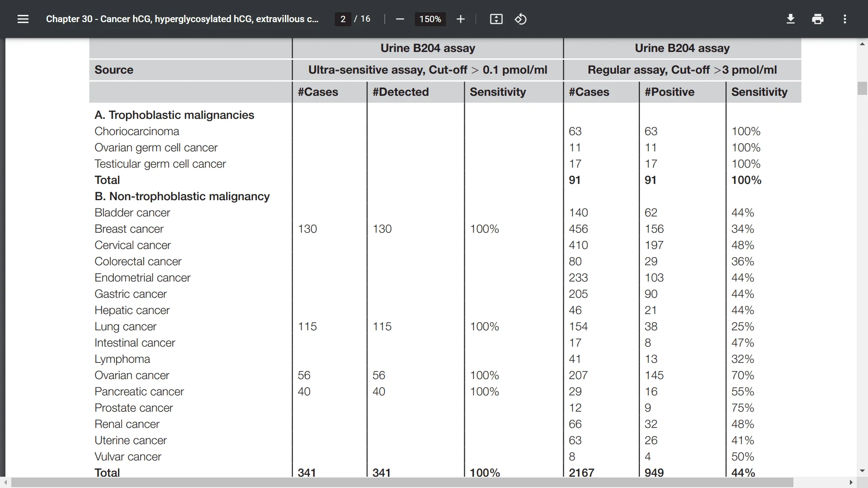This screenshot has width=868, height=488.
Task: Click the 'Hepatic cancer' row label
Action: pos(132,310)
